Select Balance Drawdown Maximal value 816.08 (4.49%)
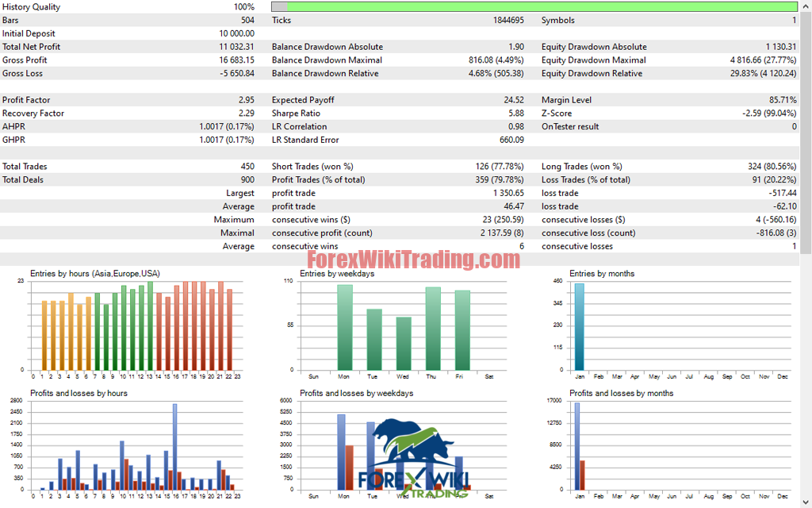This screenshot has height=508, width=812. pos(496,60)
